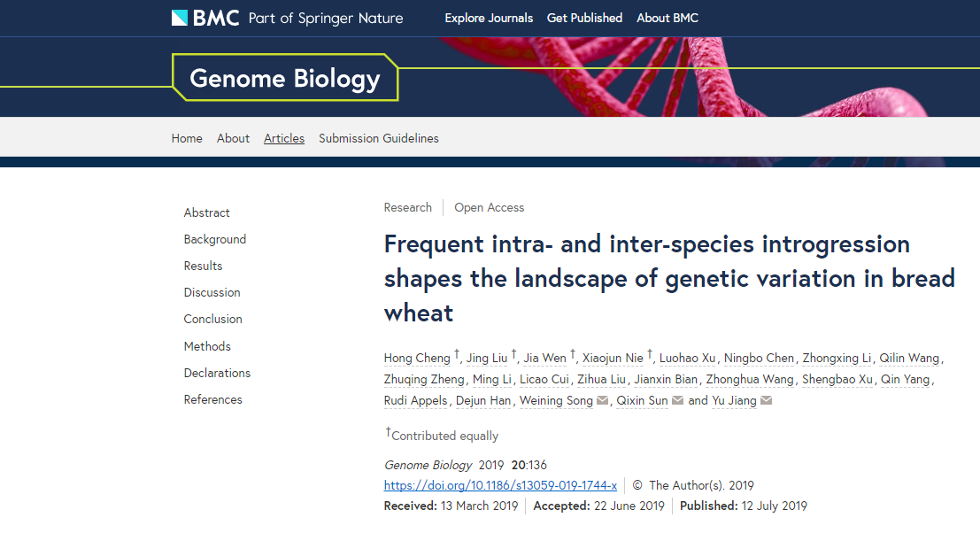Open Submission Guidelines tab
Viewport: 980px width, 533px height.
click(379, 138)
